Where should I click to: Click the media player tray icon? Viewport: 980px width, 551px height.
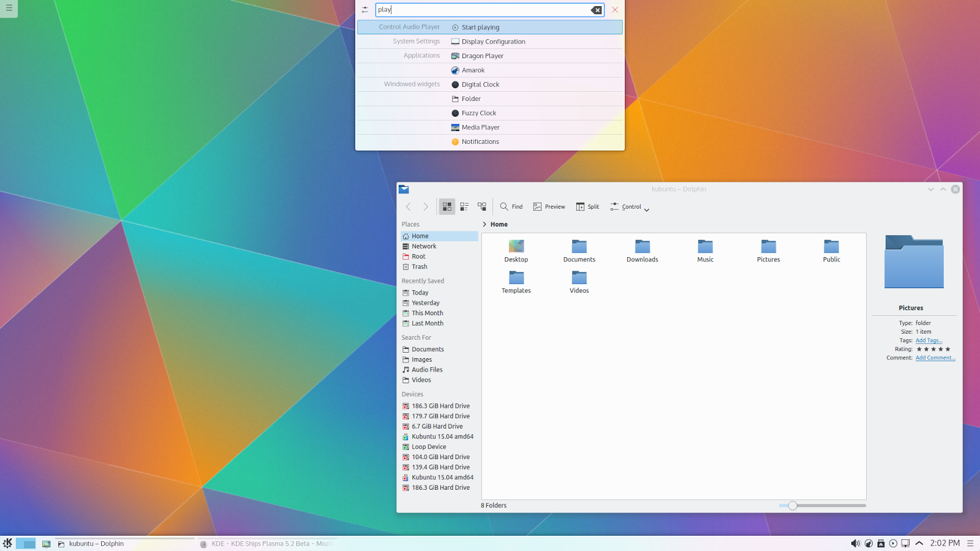coord(892,543)
